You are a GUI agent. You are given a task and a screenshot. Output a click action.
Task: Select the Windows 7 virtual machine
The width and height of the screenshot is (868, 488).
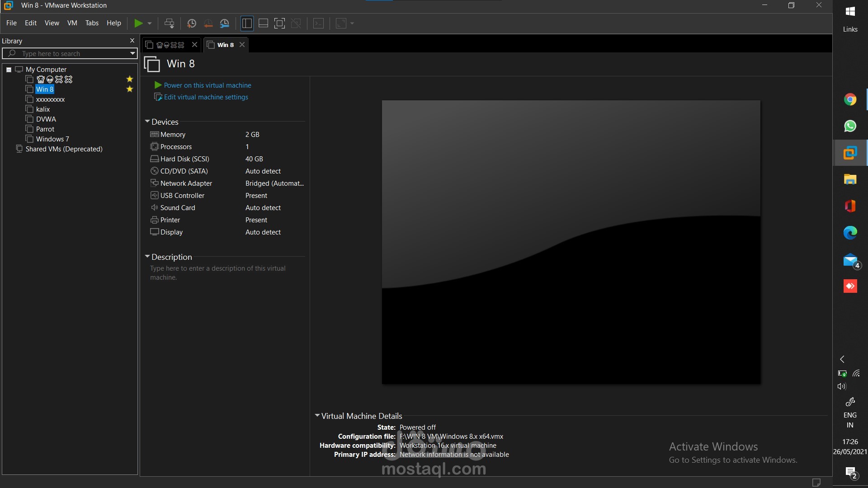52,139
